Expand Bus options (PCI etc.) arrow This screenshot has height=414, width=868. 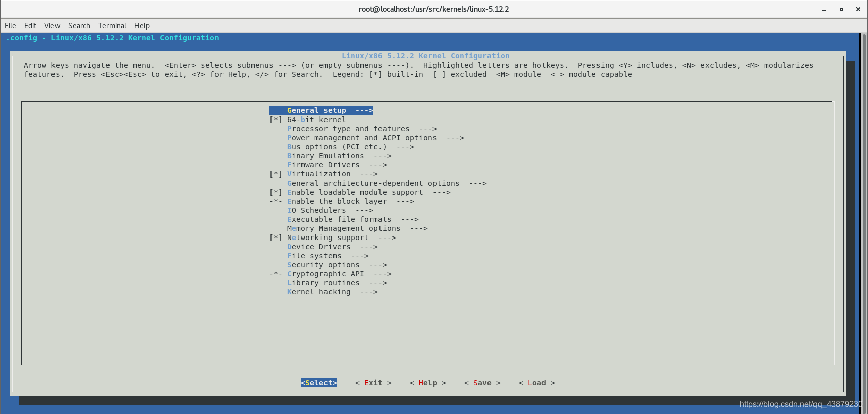(405, 147)
